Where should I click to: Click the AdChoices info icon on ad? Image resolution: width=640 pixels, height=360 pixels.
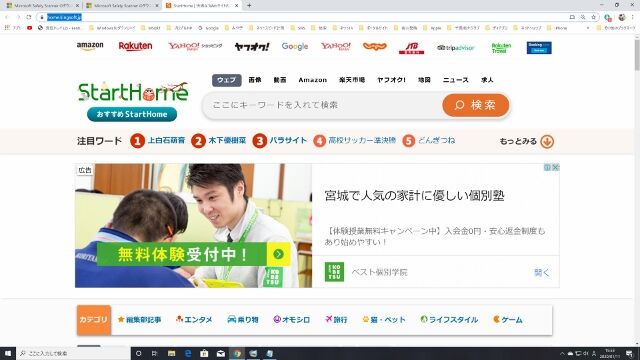pos(548,167)
